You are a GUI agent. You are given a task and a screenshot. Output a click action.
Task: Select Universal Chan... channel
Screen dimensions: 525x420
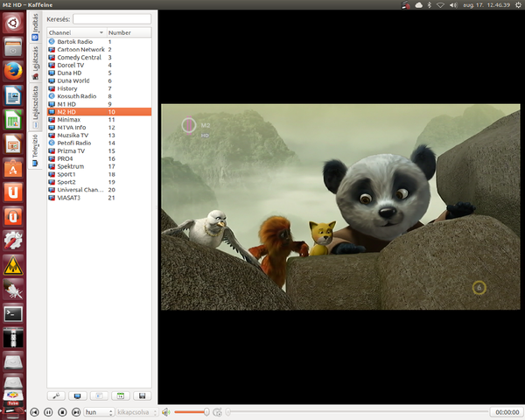point(99,190)
